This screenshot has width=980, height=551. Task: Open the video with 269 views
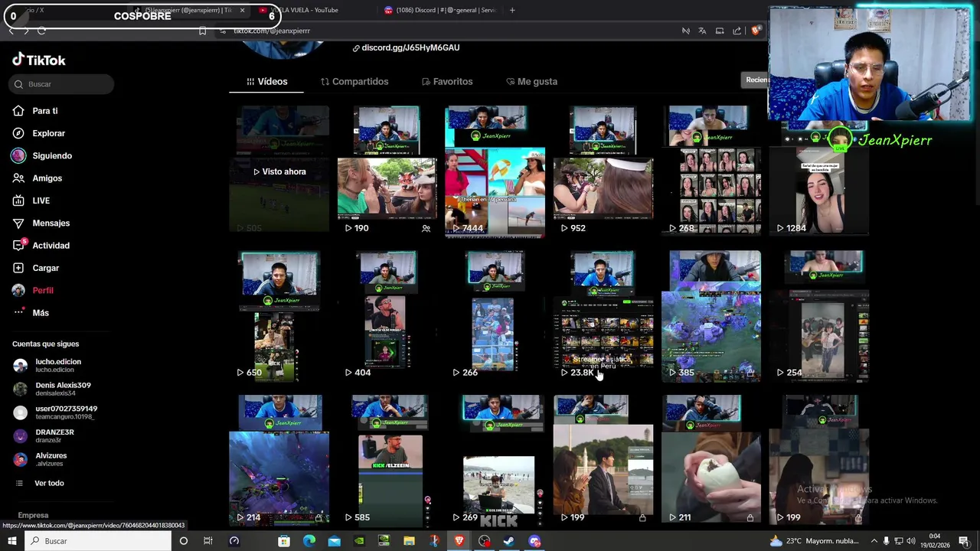495,460
